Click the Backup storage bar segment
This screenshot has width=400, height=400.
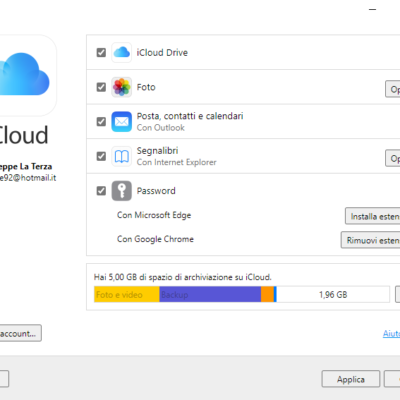(x=210, y=295)
